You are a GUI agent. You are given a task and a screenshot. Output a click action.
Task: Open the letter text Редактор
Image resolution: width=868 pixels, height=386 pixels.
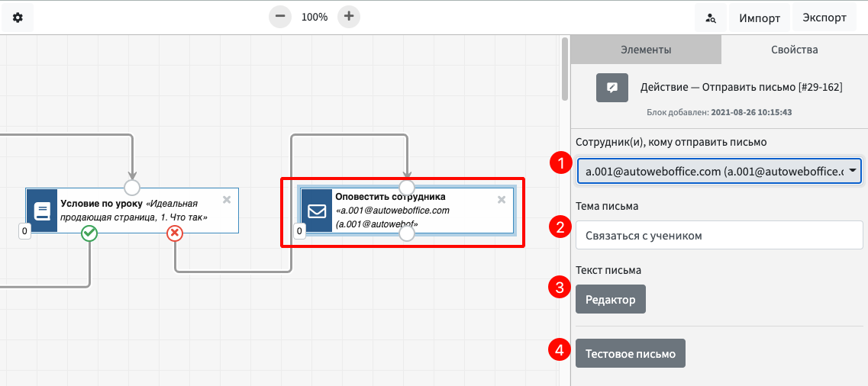coord(610,300)
